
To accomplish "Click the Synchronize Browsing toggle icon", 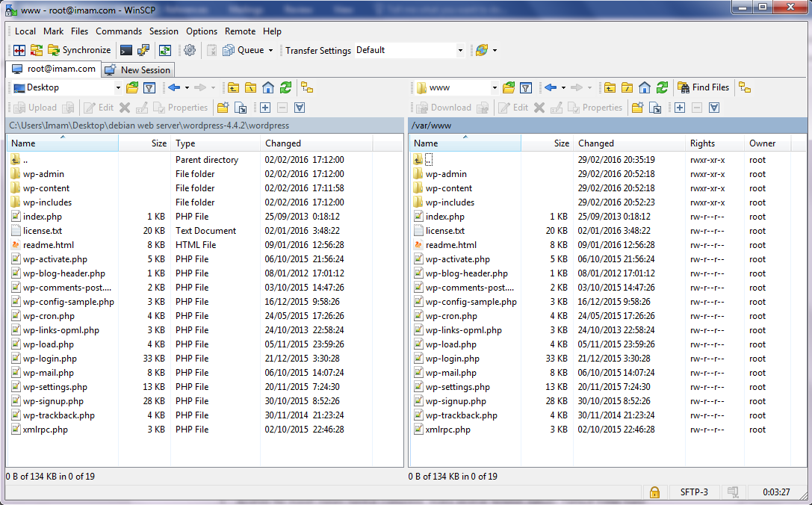I will click(37, 50).
